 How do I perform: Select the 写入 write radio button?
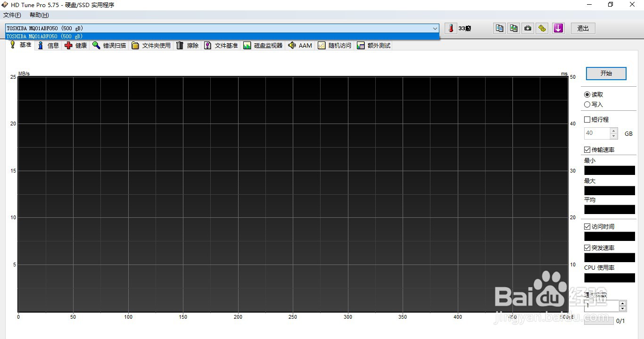594,105
